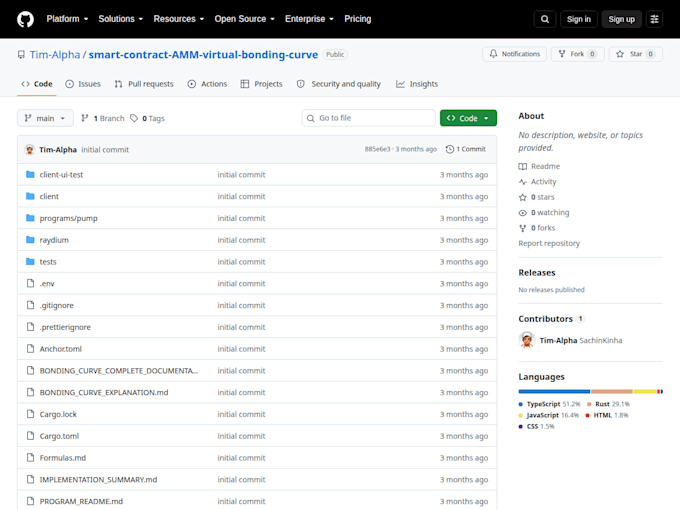The width and height of the screenshot is (680, 510).
Task: Expand the Enterprise menu
Action: 309,19
